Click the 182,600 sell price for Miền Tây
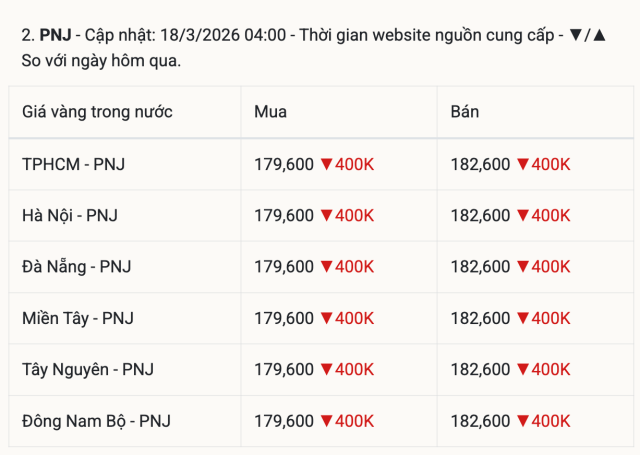The width and height of the screenshot is (640, 455). click(480, 318)
